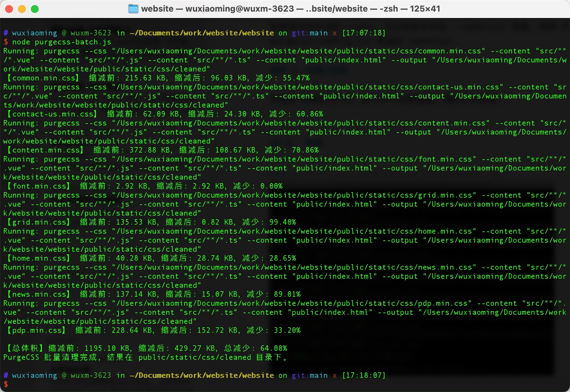Click the terminal window title text
570x392 pixels.
coord(290,9)
